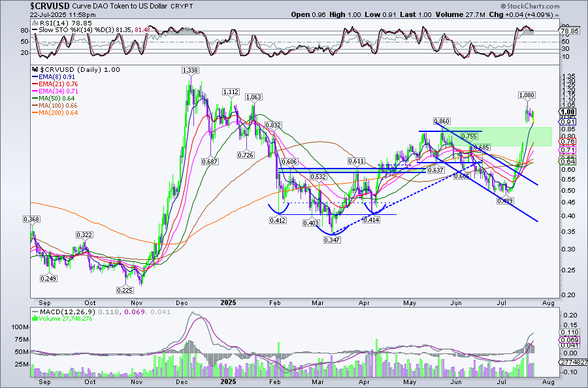The width and height of the screenshot is (588, 388).
Task: Click the 0.347 bottom price label
Action: coord(332,240)
